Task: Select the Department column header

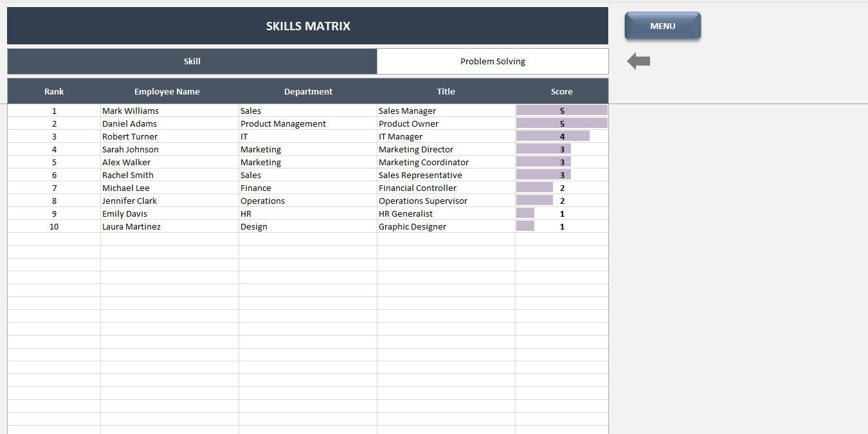Action: click(308, 91)
